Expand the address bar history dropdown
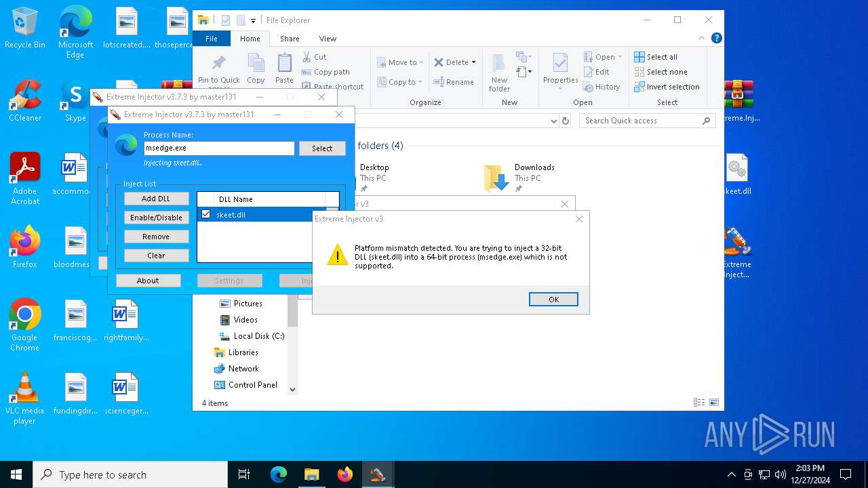 point(554,121)
